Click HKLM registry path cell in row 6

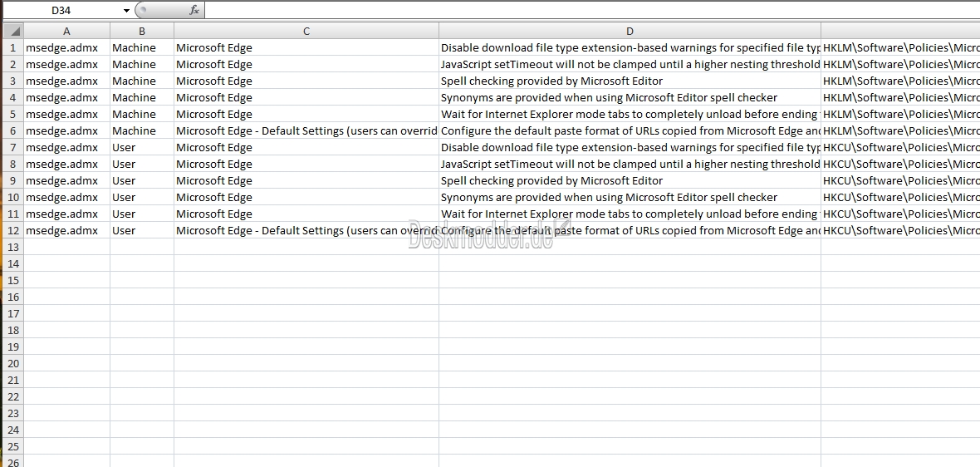(900, 130)
